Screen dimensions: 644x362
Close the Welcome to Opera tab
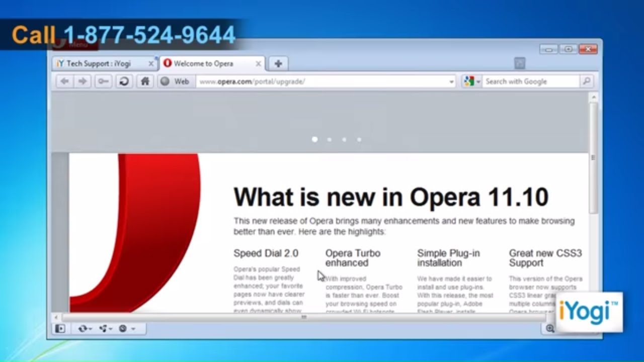pos(258,64)
